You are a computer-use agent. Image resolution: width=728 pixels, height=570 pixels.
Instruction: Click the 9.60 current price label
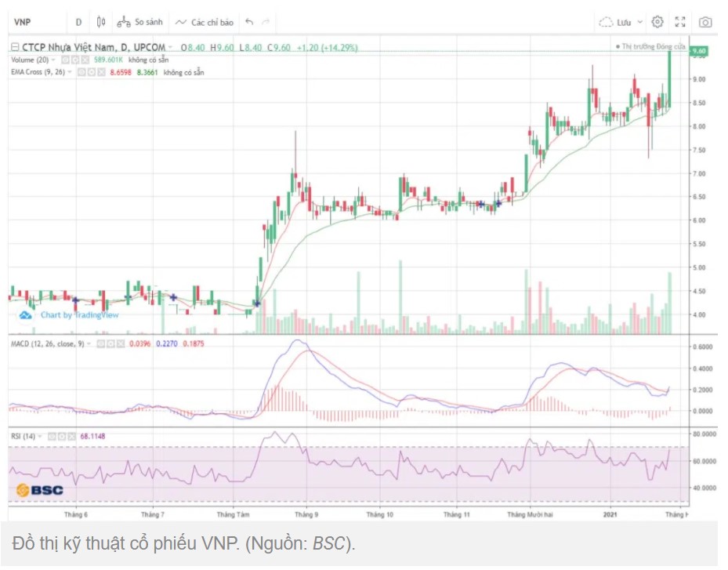[699, 51]
